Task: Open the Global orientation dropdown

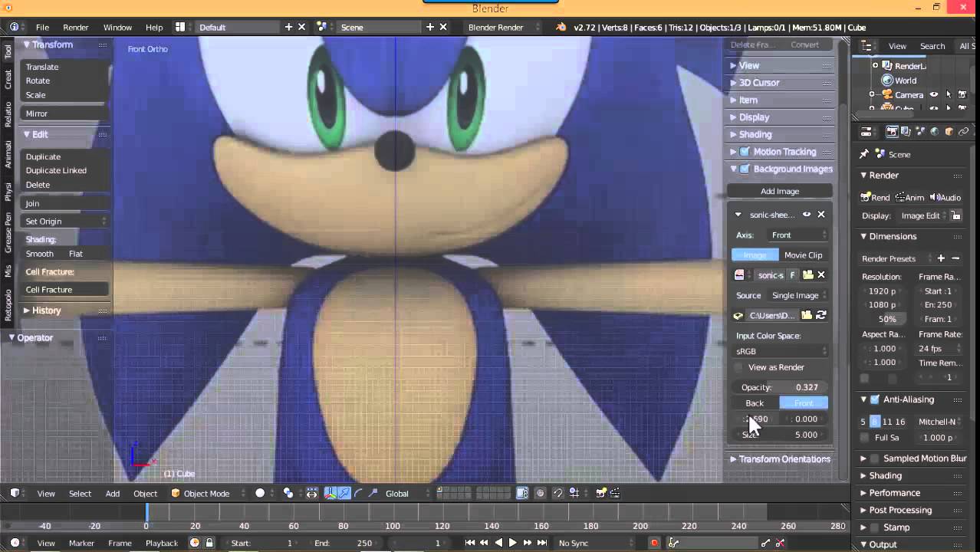Action: click(404, 493)
